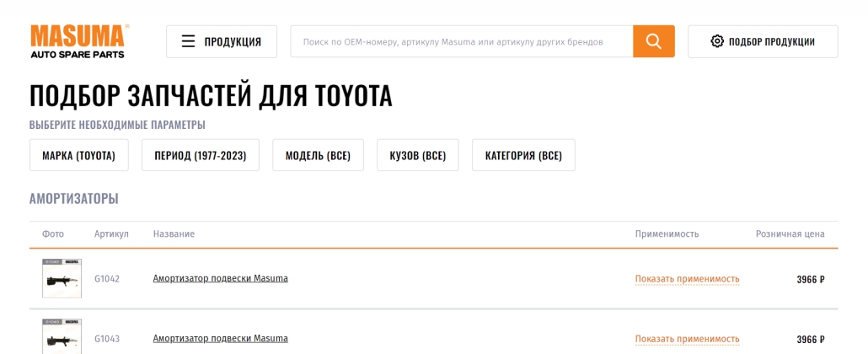
Task: Open the G1043 product photo thumbnail
Action: [62, 337]
